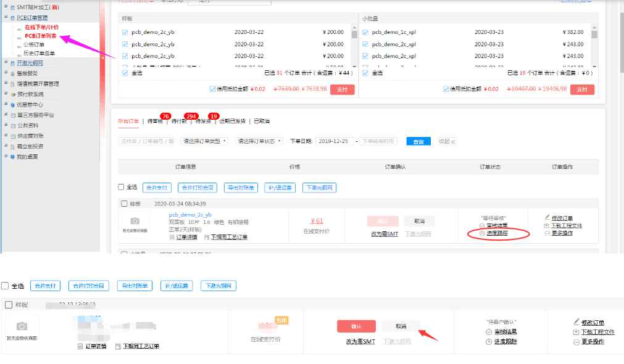Click the download icon beside 下载工程文件 in the lower order row

pyautogui.click(x=576, y=332)
